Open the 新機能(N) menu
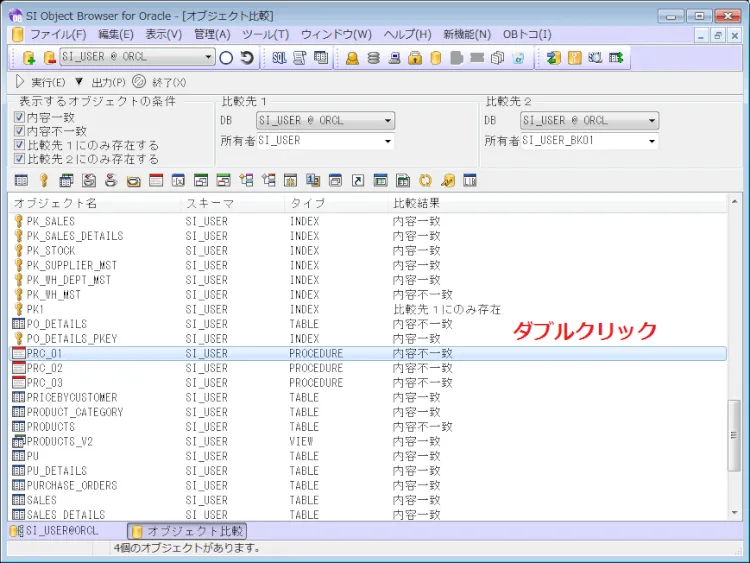 click(x=467, y=34)
